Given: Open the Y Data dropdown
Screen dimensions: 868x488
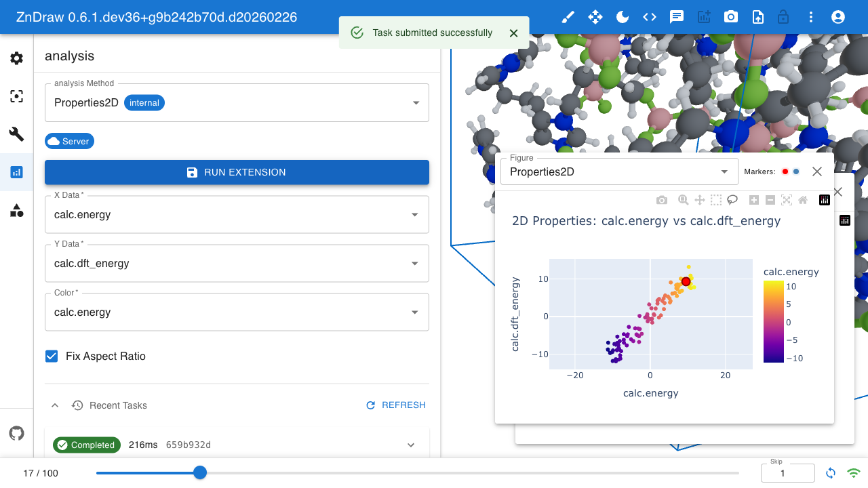Looking at the screenshot, I should coord(237,264).
